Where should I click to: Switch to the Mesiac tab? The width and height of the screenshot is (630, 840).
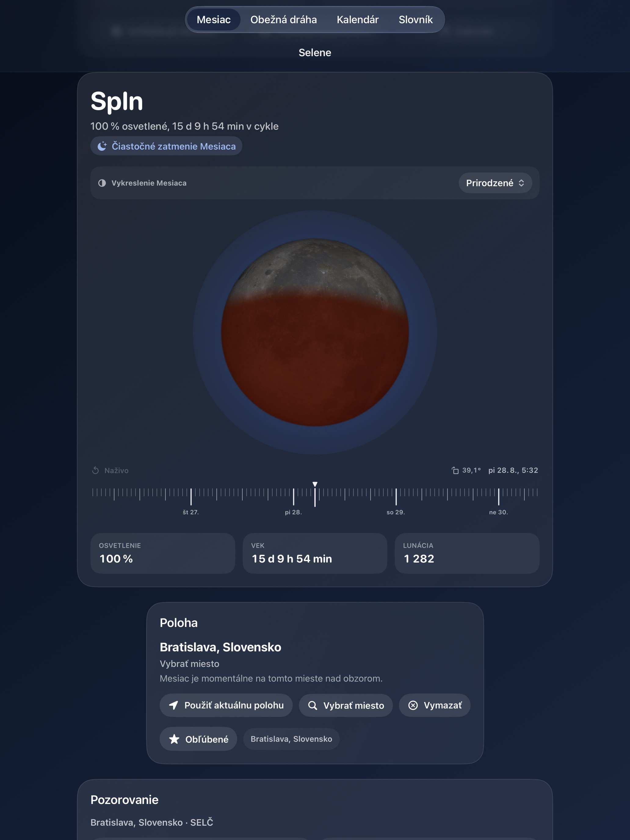213,20
